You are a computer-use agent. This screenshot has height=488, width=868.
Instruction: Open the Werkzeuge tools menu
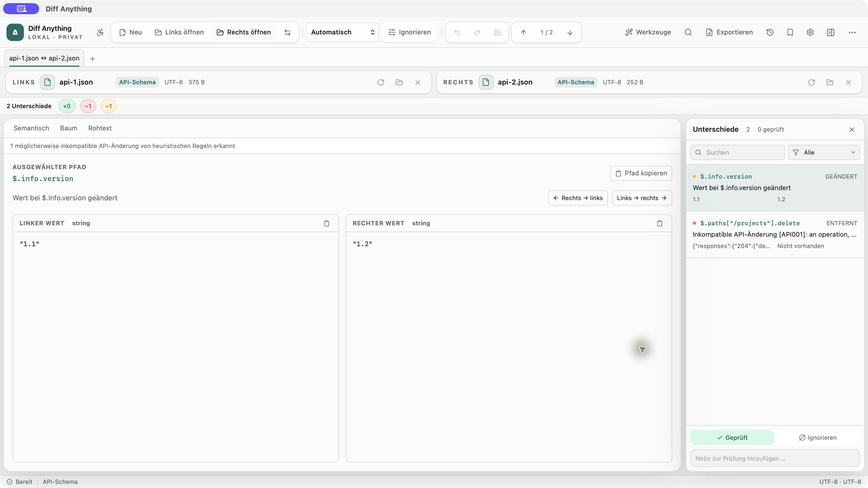pyautogui.click(x=648, y=32)
